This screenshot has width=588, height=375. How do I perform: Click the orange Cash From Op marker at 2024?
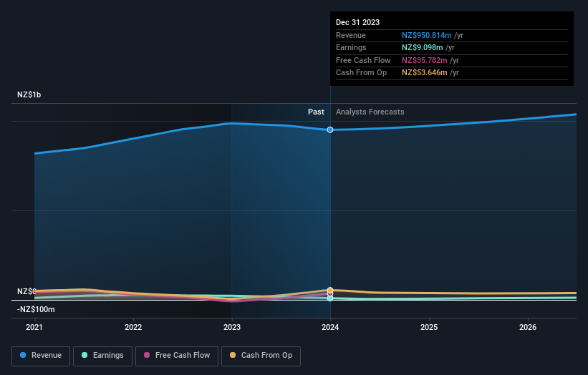330,290
